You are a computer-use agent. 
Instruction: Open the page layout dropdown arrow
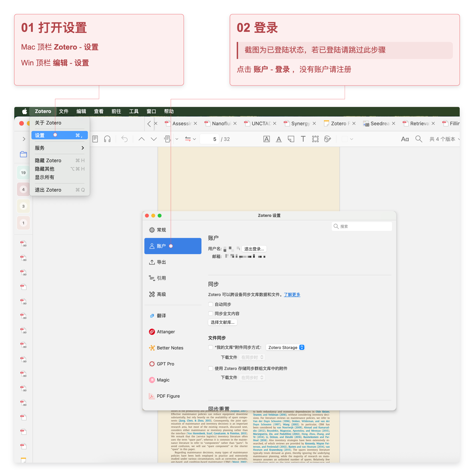(x=177, y=139)
